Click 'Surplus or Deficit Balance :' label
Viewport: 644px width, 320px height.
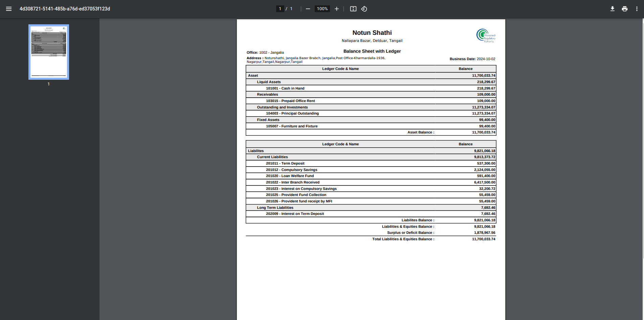(410, 233)
